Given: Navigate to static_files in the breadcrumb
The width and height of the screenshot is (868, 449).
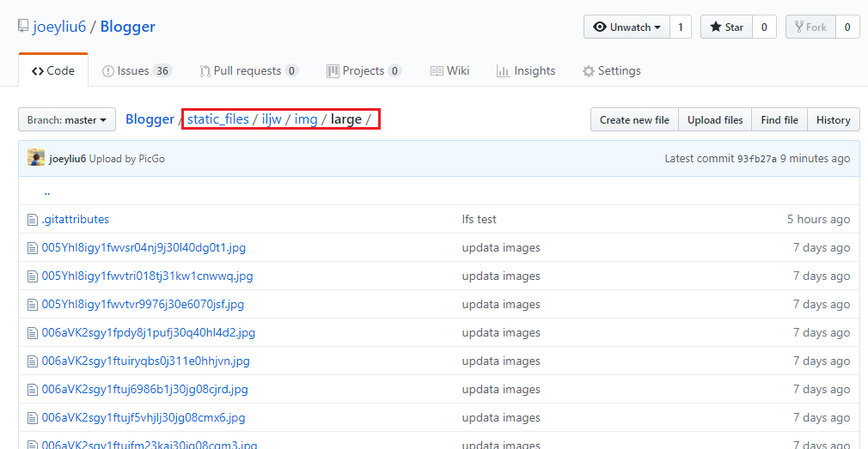Looking at the screenshot, I should click(218, 119).
